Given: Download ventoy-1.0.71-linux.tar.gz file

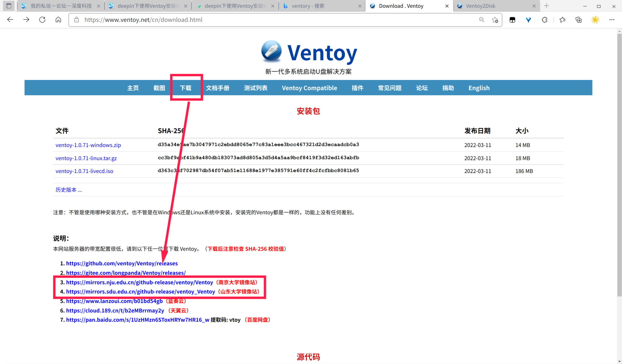Looking at the screenshot, I should tap(86, 158).
